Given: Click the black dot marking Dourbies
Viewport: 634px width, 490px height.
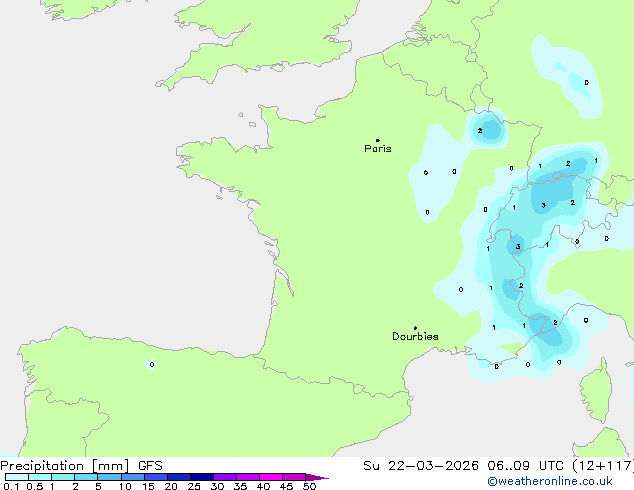Looking at the screenshot, I should point(415,328).
